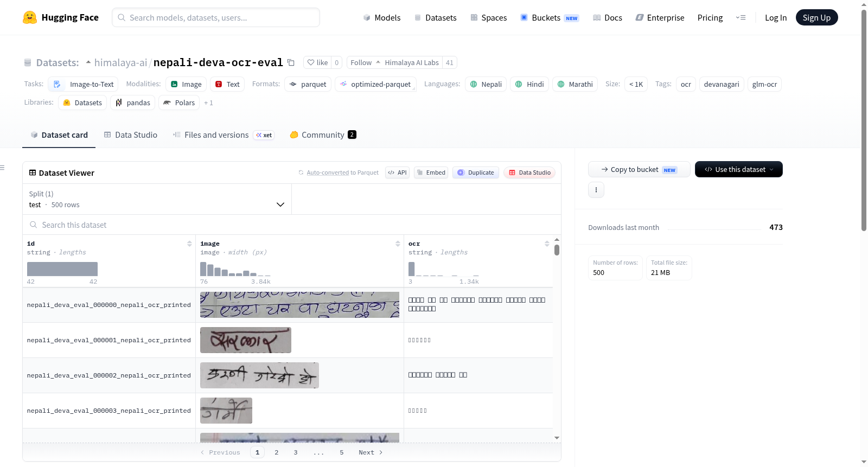Go to Pricing page
Screen dimensions: 868x467
click(710, 17)
